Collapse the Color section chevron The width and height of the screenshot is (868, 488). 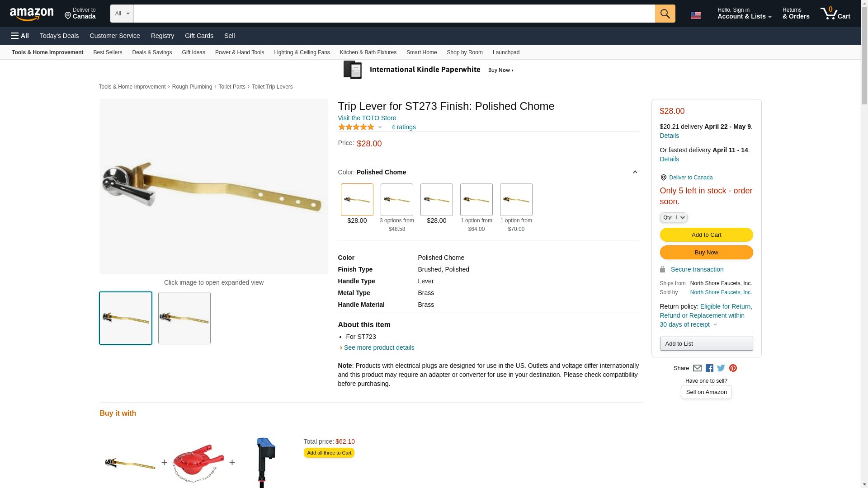pyautogui.click(x=635, y=172)
